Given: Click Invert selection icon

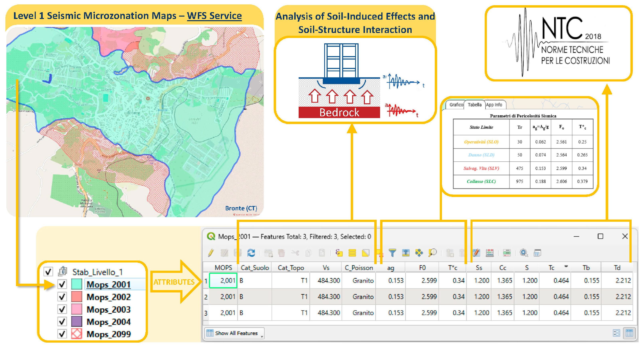Looking at the screenshot, I should point(366,253).
